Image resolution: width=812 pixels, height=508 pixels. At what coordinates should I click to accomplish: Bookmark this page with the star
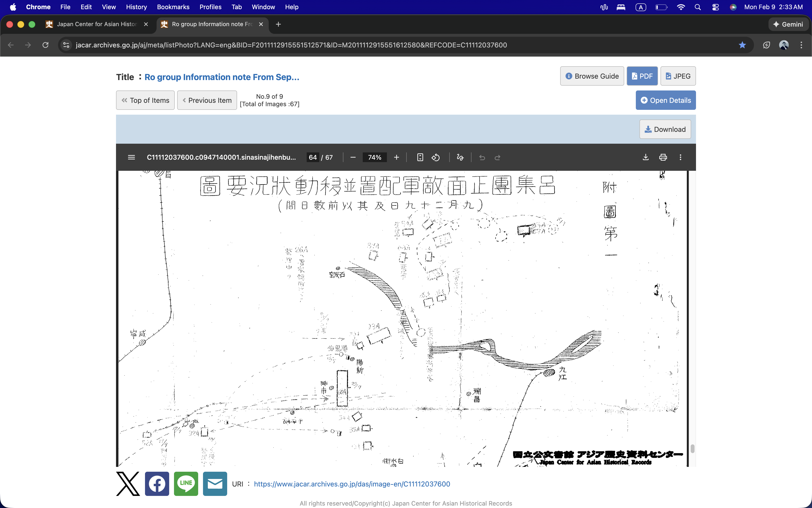[742, 45]
